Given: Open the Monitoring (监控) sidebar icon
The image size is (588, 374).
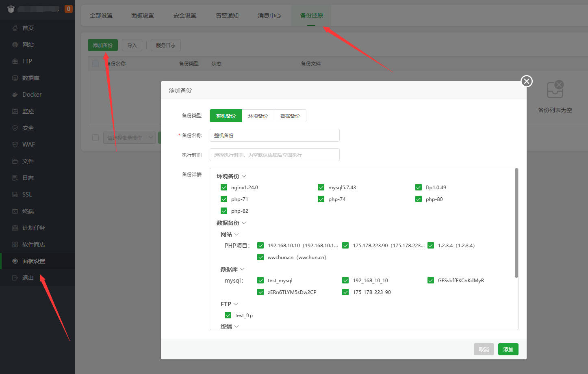Looking at the screenshot, I should pyautogui.click(x=15, y=111).
